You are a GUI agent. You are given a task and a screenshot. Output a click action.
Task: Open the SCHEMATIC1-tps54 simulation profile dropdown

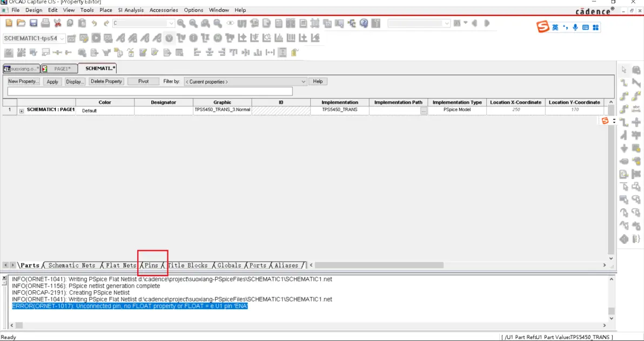pyautogui.click(x=34, y=38)
